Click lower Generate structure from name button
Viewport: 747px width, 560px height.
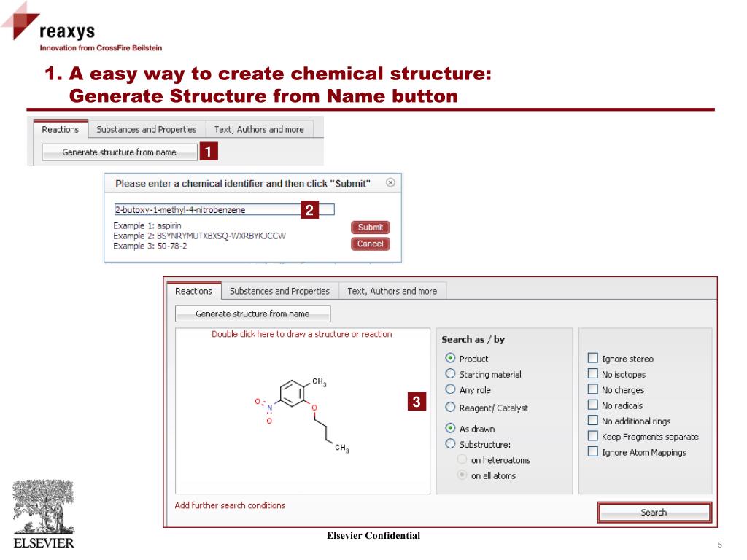[252, 314]
